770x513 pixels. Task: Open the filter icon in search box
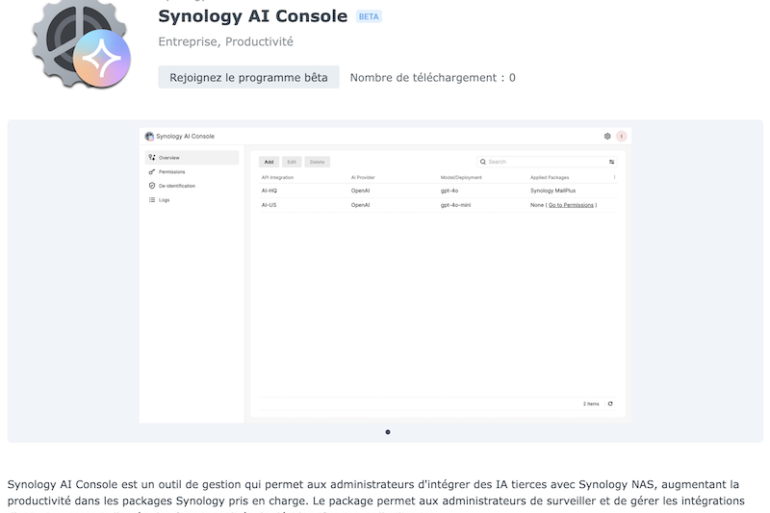click(611, 162)
